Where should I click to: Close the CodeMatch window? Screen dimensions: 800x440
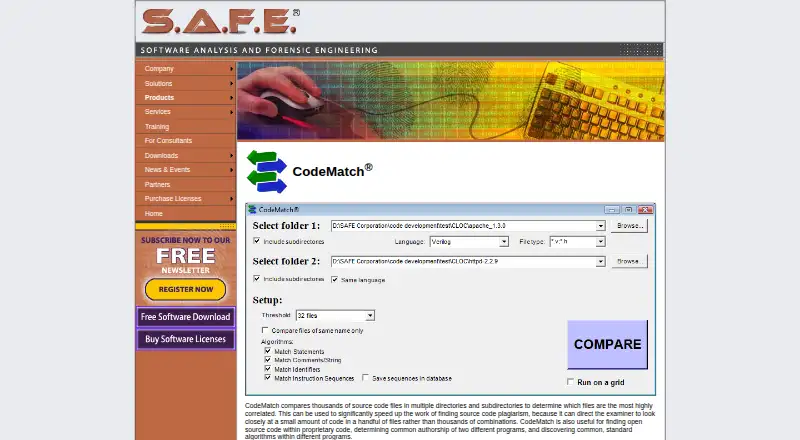pos(645,210)
